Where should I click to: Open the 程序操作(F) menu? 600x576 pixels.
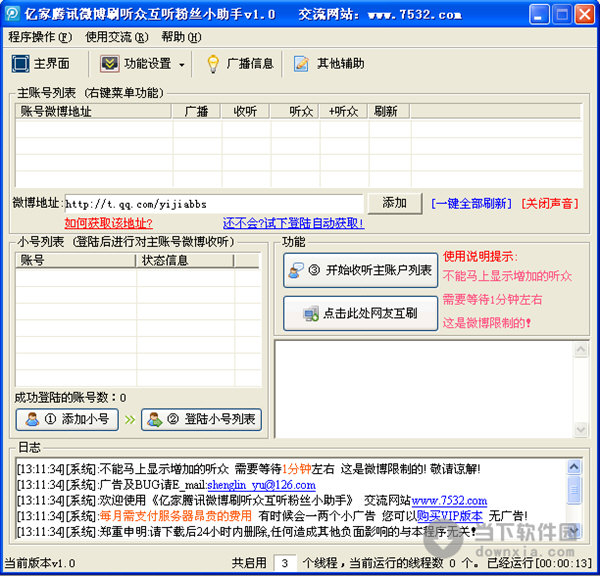click(40, 37)
